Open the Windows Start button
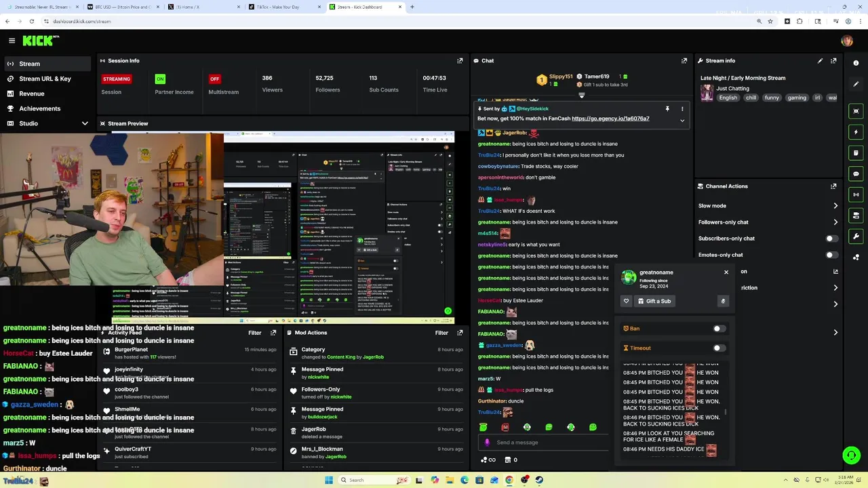This screenshot has height=488, width=868. click(329, 480)
